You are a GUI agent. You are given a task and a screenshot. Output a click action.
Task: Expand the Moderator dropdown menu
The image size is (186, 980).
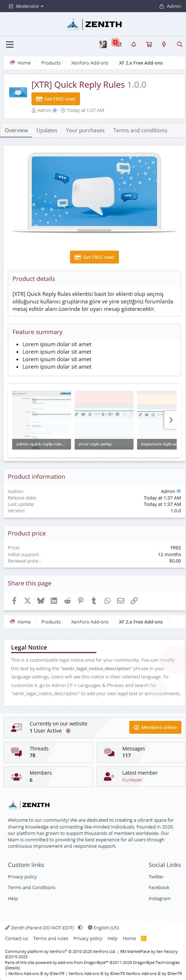pyautogui.click(x=26, y=6)
